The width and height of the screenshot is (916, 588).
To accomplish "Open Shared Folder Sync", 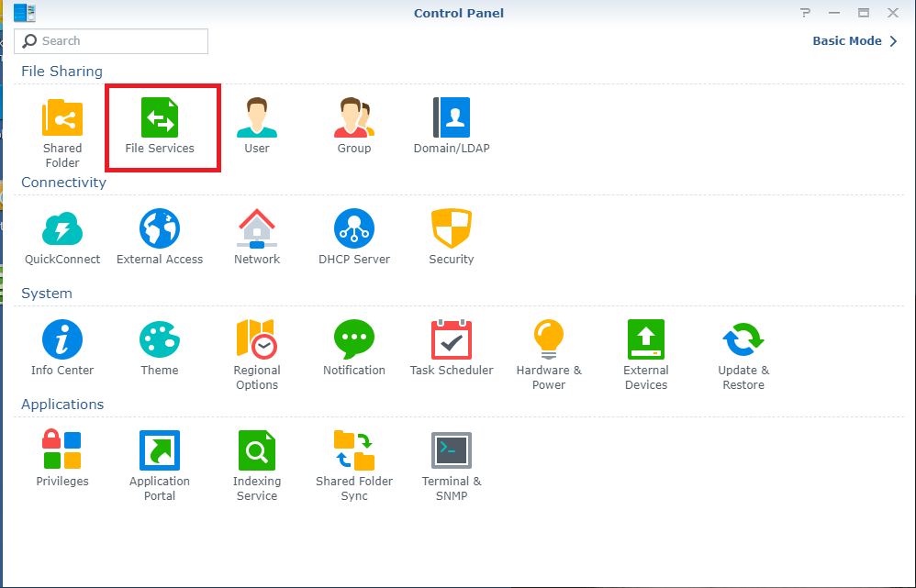I will (354, 452).
